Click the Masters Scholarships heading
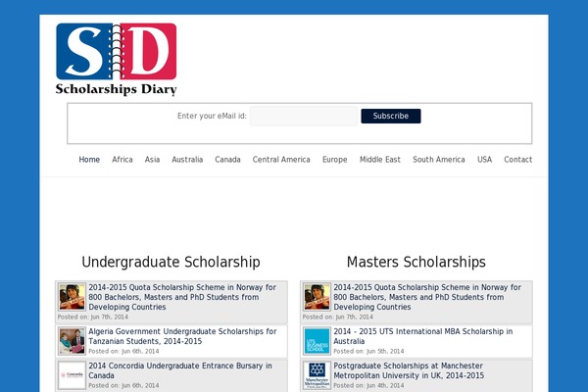This screenshot has width=588, height=392. coord(416,262)
